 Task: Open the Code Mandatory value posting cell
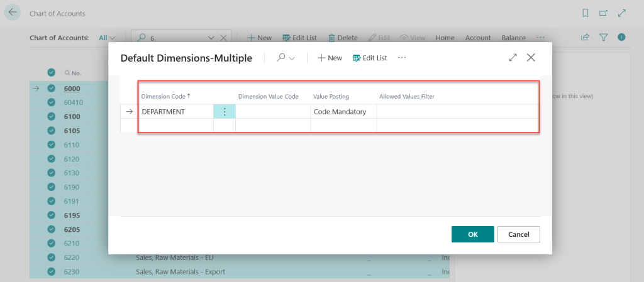click(343, 112)
